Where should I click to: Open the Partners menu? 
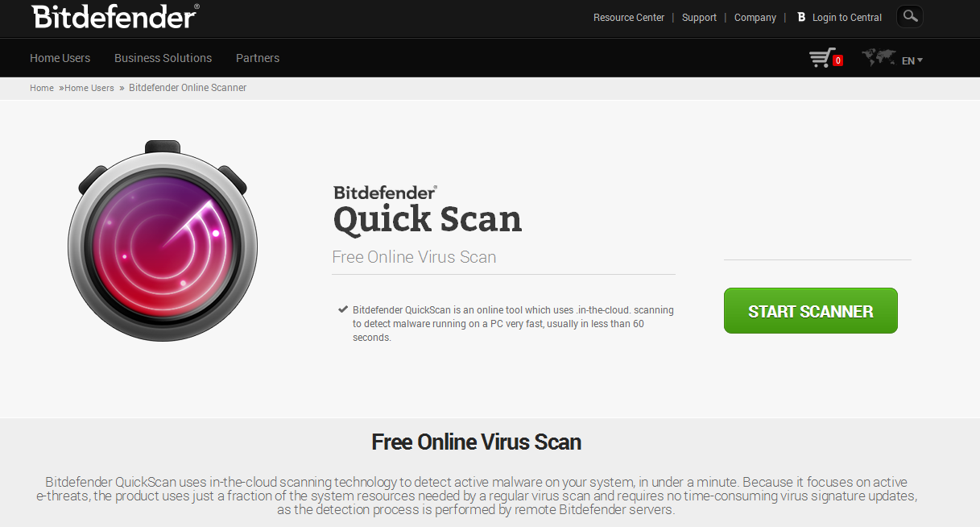(x=258, y=58)
